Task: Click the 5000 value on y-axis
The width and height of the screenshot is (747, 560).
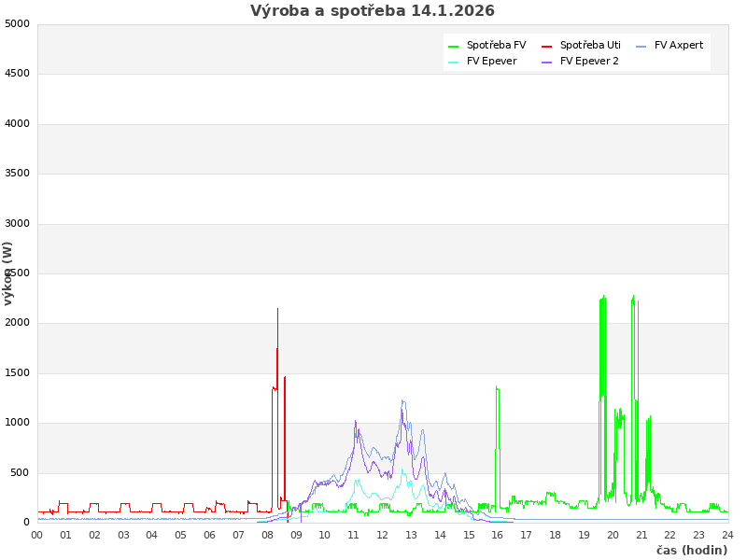Action: [x=17, y=23]
